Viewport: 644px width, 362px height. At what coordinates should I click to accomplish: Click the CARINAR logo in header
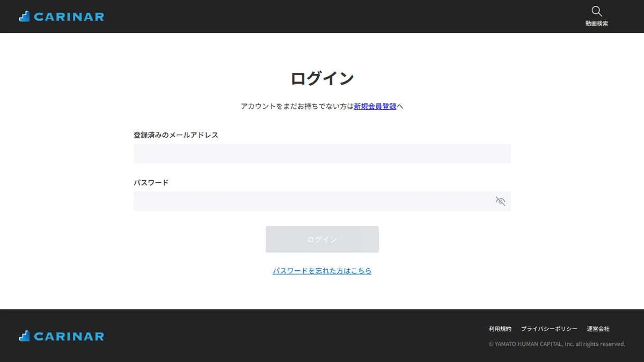point(61,17)
